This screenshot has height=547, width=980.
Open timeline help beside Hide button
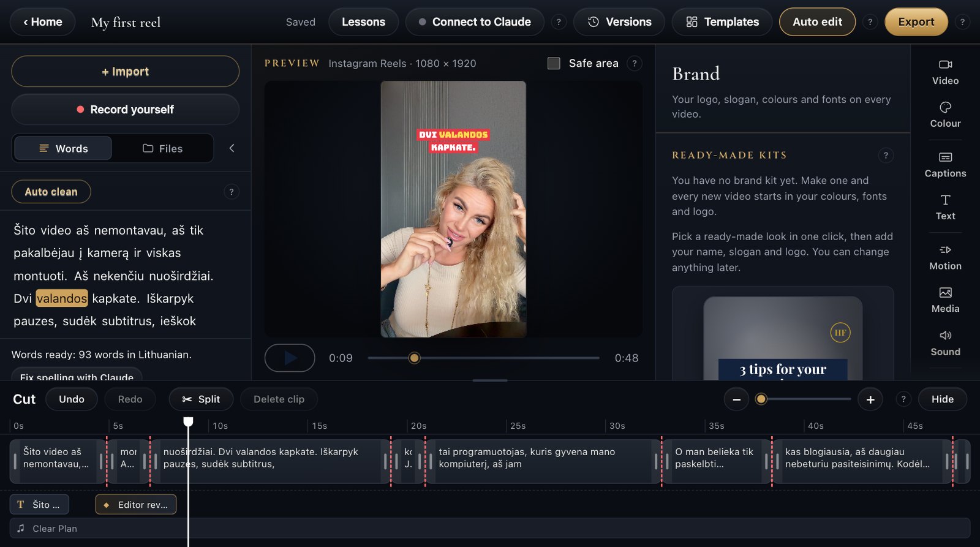[903, 399]
